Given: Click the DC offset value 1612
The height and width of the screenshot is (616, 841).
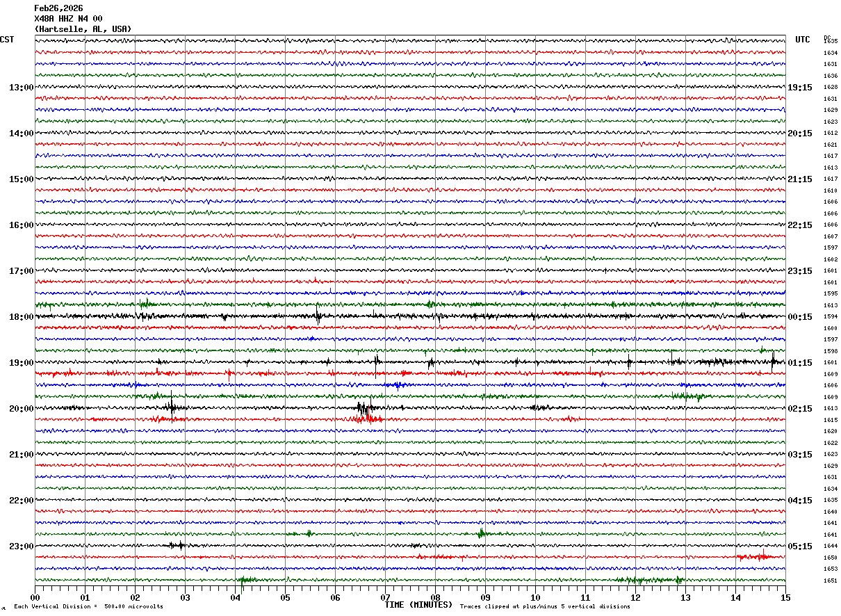Looking at the screenshot, I should tap(830, 133).
